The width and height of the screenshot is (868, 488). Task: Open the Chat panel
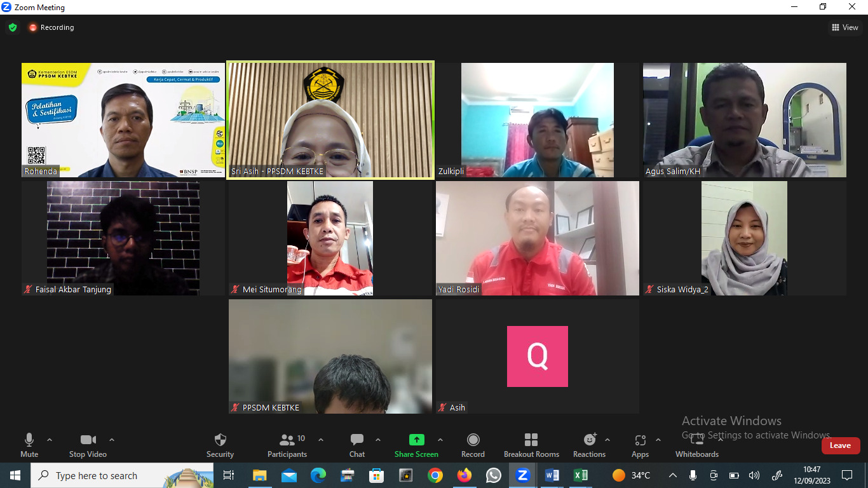click(357, 440)
